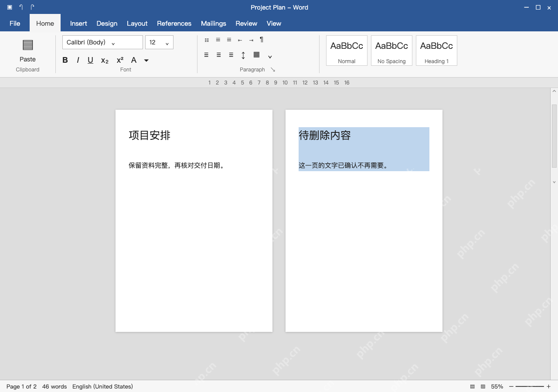Click the 55% zoom level
558x392 pixels.
tap(497, 386)
